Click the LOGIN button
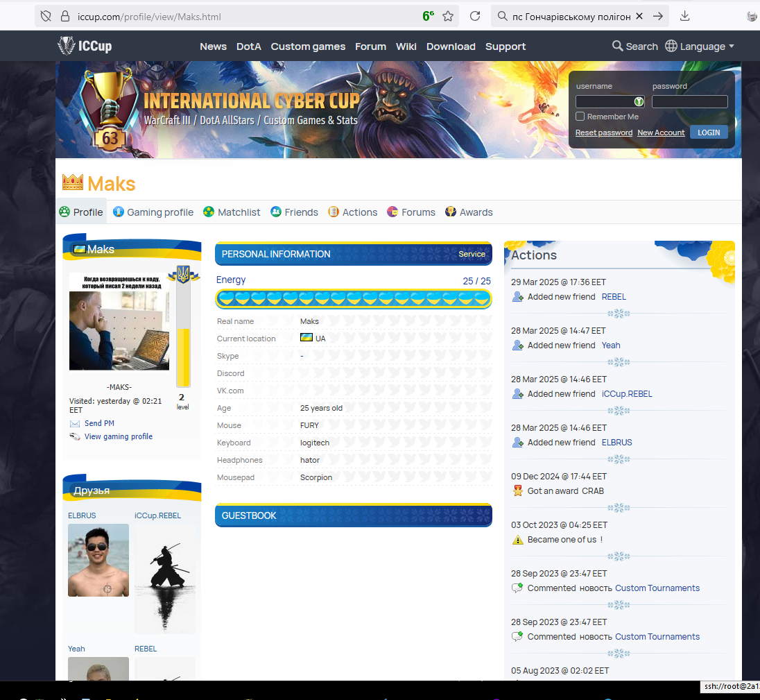Screen dimensions: 760x700 (x=709, y=133)
